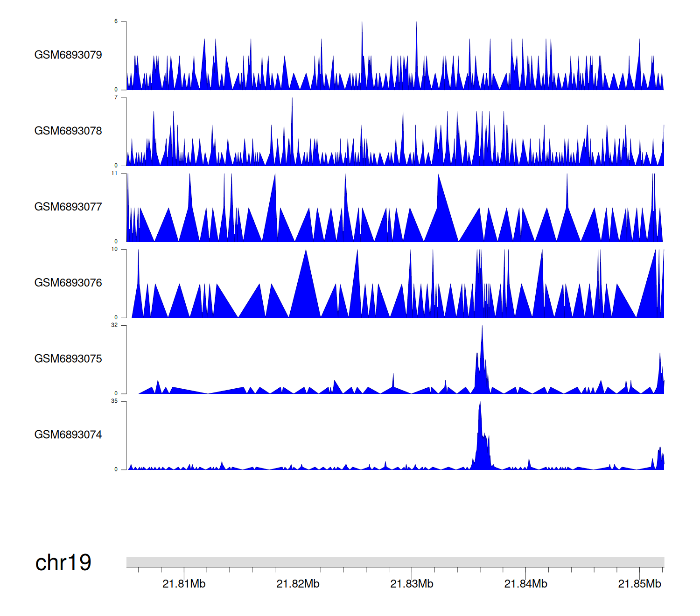This screenshot has width=700, height=616.
Task: Select the 21.84Mb axis label
Action: [525, 584]
